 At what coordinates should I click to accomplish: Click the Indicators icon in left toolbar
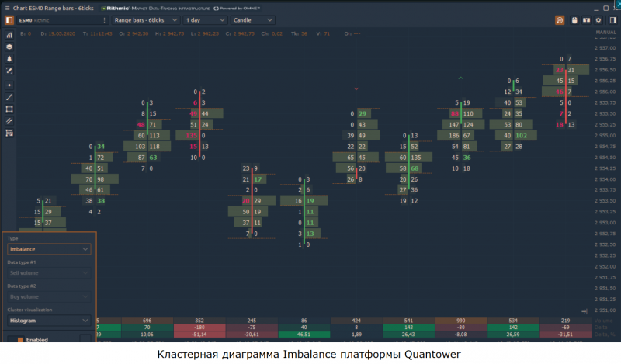coord(9,36)
